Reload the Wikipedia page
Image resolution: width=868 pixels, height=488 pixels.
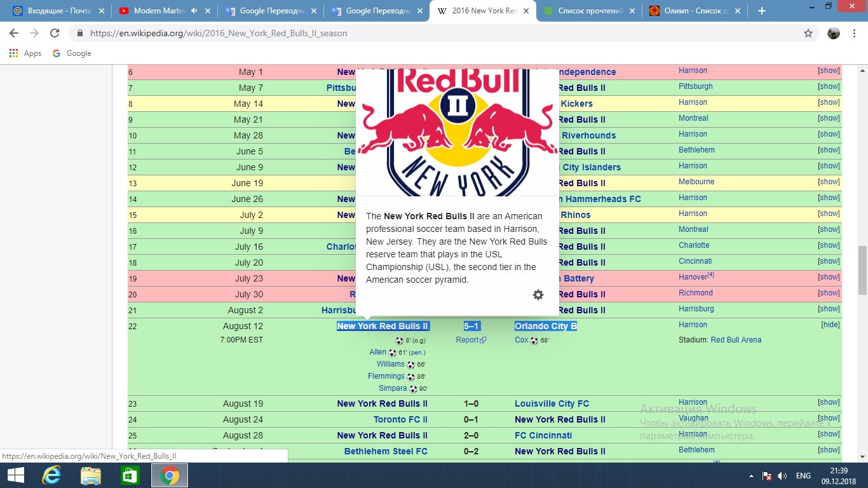(55, 33)
